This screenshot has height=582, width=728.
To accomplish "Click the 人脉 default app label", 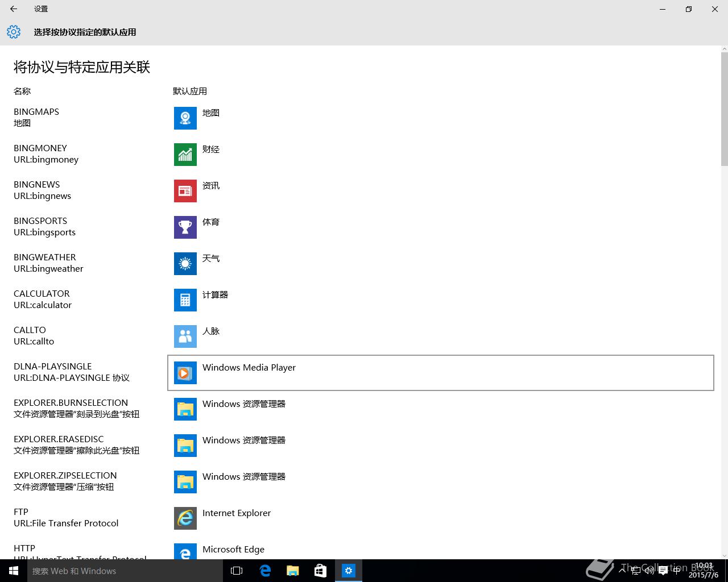I will click(211, 331).
